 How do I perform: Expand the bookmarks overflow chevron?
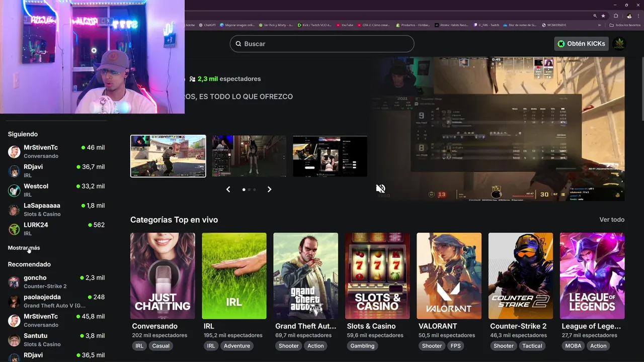(599, 25)
